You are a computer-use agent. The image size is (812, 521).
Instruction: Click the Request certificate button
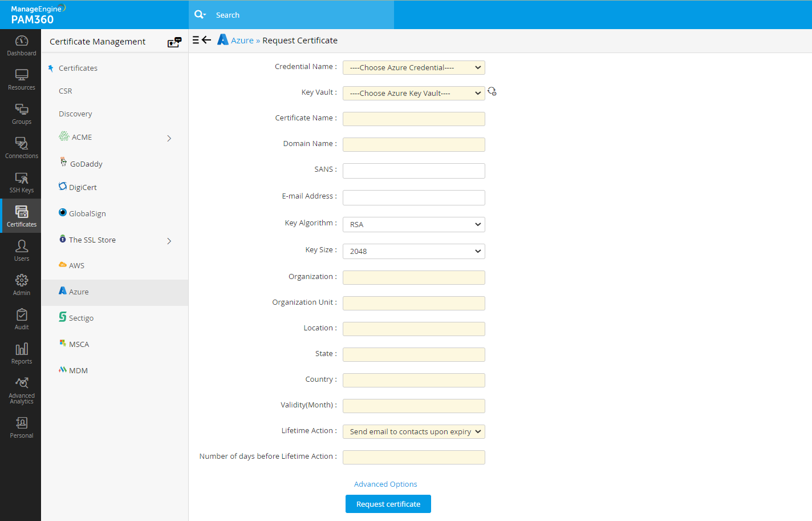(388, 504)
